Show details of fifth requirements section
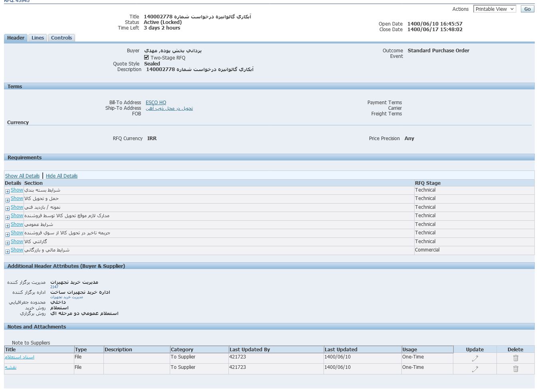 [x=17, y=224]
